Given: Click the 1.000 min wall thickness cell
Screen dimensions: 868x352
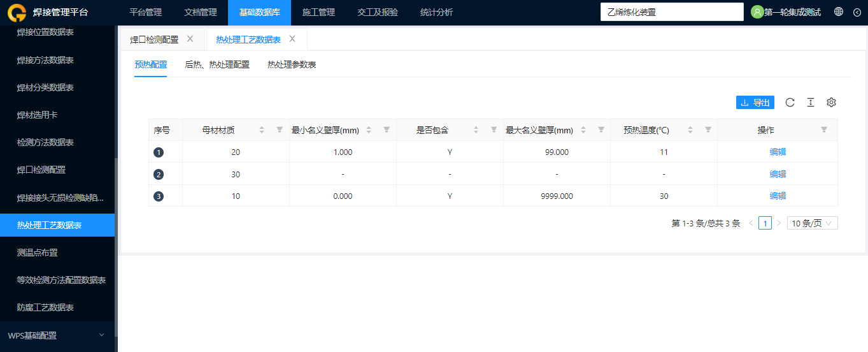Looking at the screenshot, I should (x=343, y=152).
